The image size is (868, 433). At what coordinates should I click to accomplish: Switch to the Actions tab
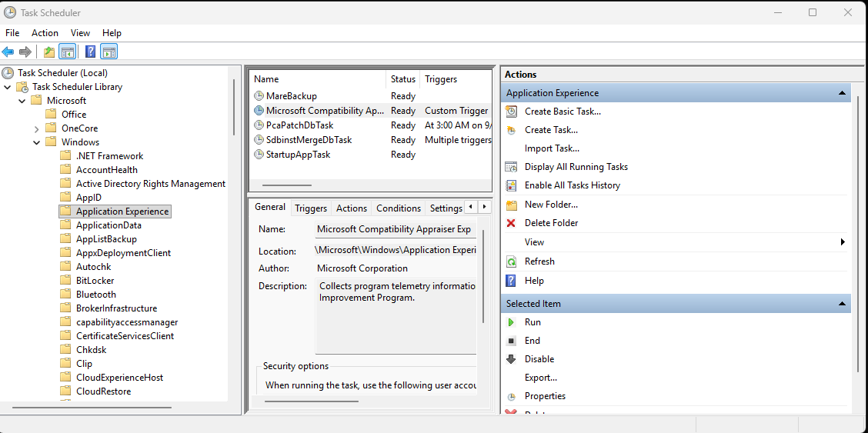352,208
